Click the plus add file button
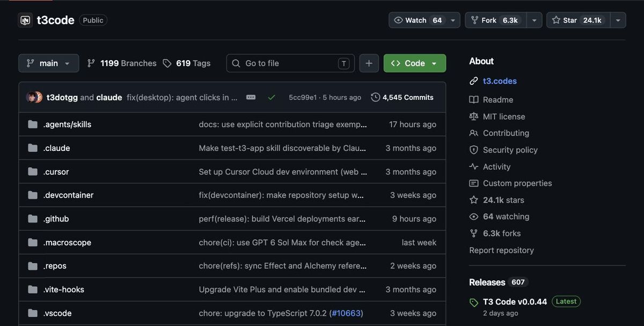The image size is (644, 326). [369, 63]
